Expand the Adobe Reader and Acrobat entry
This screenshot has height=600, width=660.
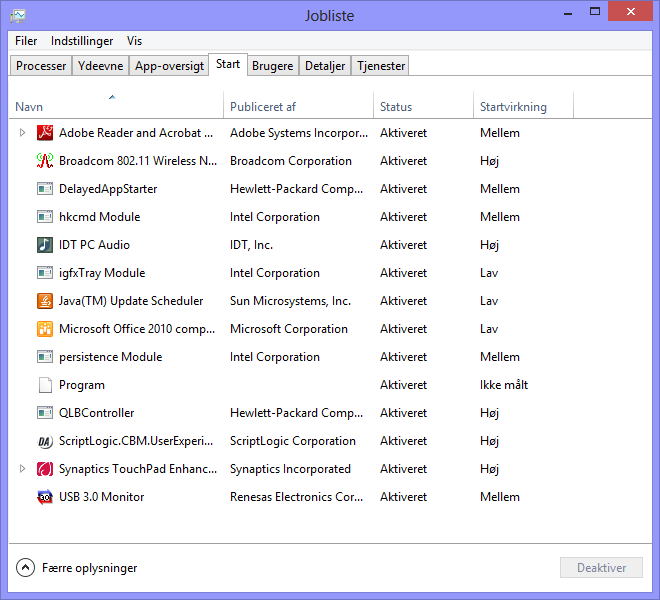click(23, 133)
